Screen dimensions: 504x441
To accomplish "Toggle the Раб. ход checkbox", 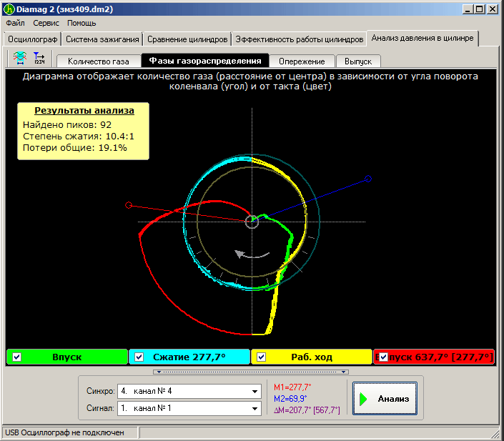I will (x=262, y=357).
